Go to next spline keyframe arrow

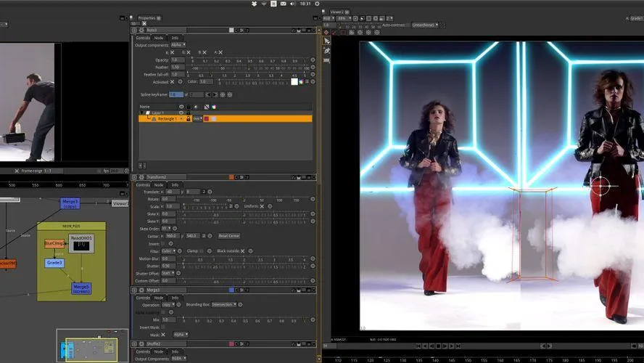click(x=215, y=94)
